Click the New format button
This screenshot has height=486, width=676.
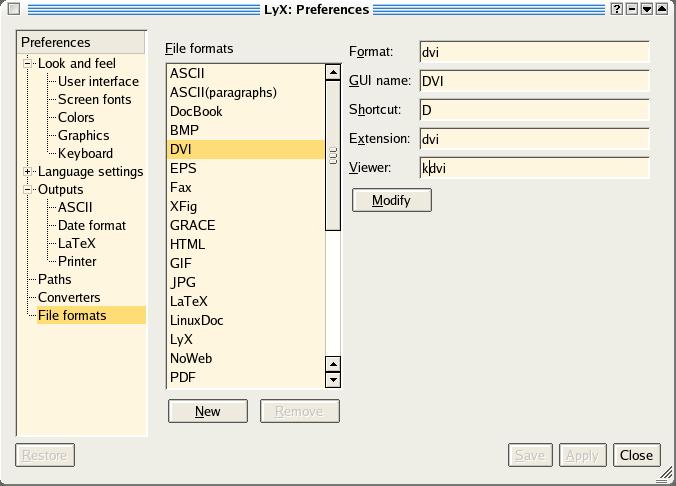(207, 411)
